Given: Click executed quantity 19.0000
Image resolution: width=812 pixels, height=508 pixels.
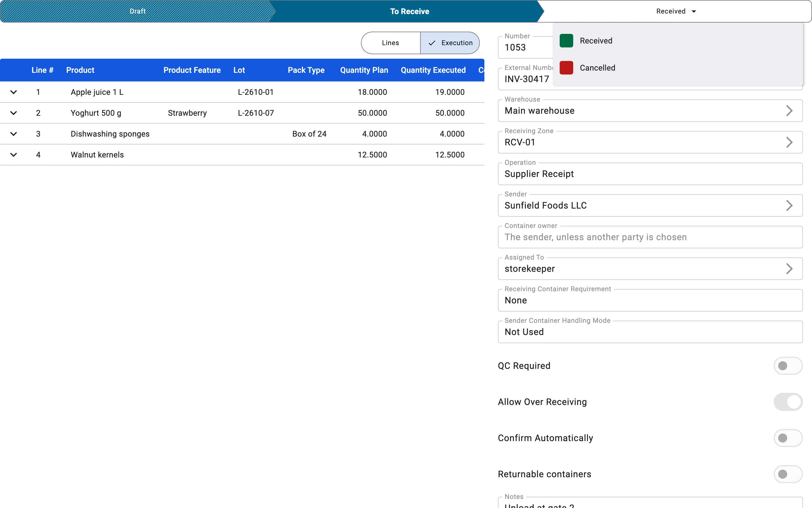Looking at the screenshot, I should coord(450,92).
